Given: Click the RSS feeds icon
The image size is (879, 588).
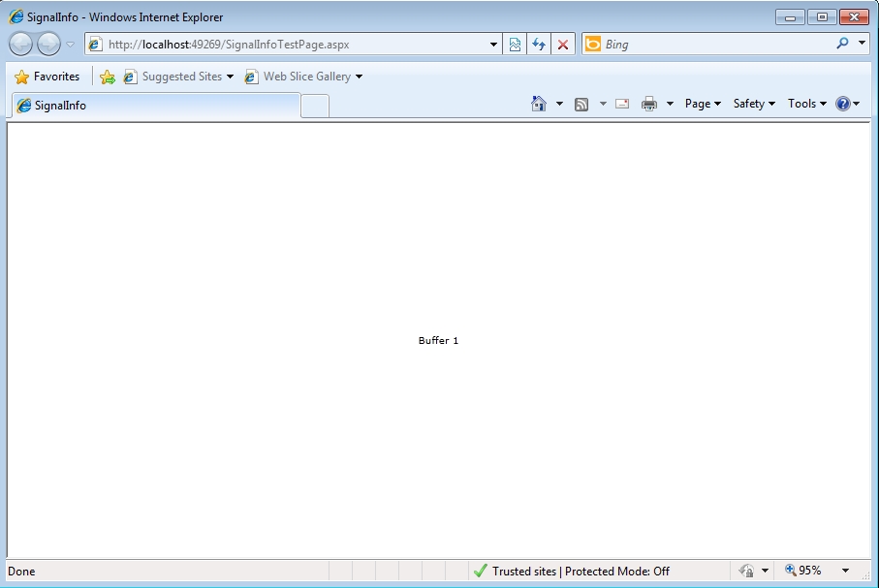Looking at the screenshot, I should pos(581,104).
